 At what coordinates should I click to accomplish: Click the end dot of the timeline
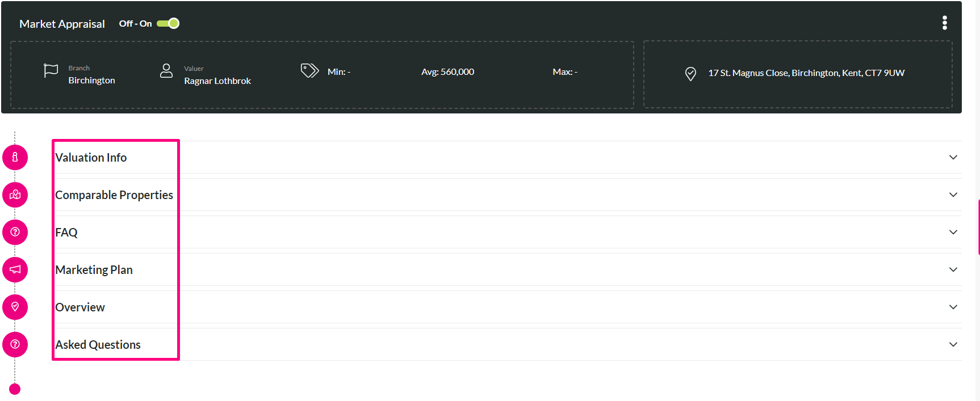15,389
